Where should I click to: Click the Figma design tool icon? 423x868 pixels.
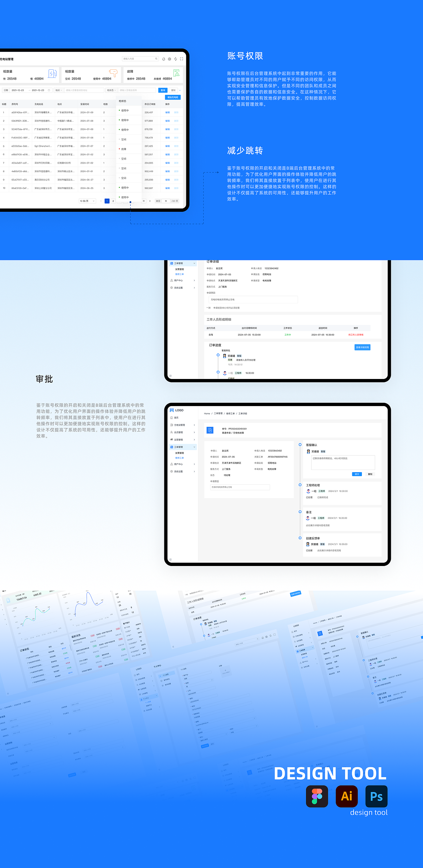317,796
